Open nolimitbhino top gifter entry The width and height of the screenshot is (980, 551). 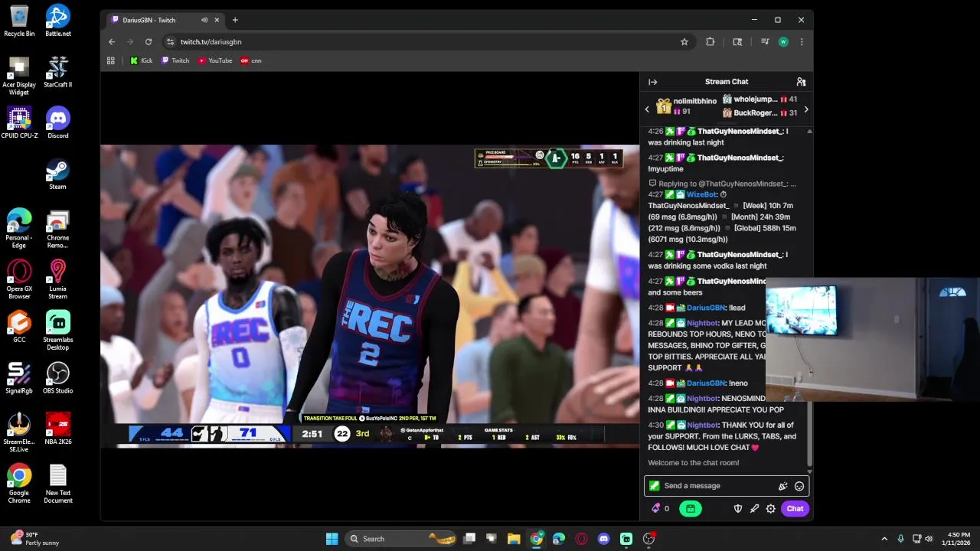685,106
